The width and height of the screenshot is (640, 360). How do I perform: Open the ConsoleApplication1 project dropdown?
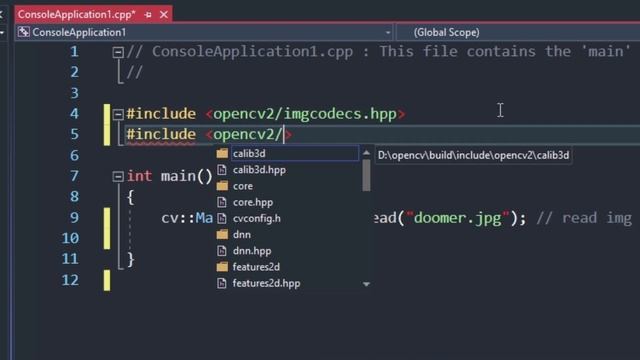click(387, 32)
